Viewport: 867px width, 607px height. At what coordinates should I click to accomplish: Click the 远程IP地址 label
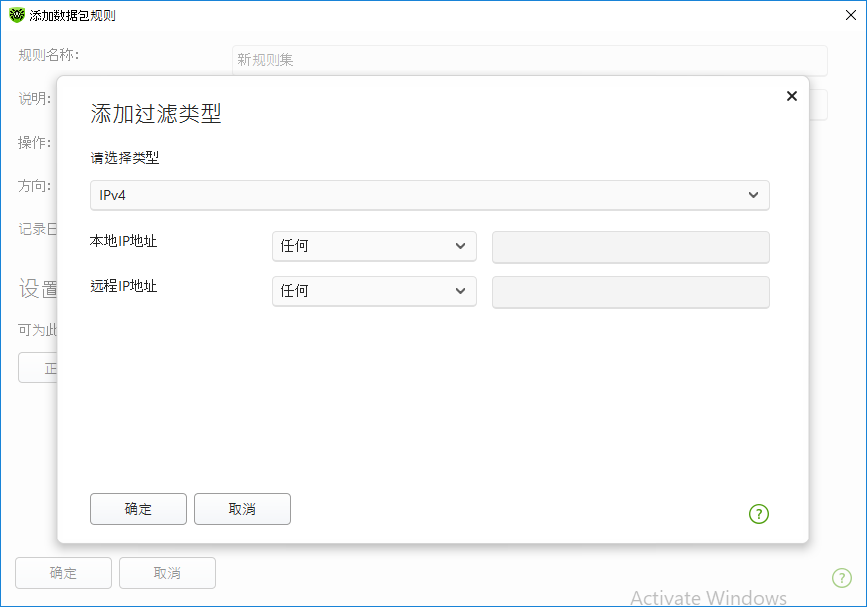click(x=124, y=286)
